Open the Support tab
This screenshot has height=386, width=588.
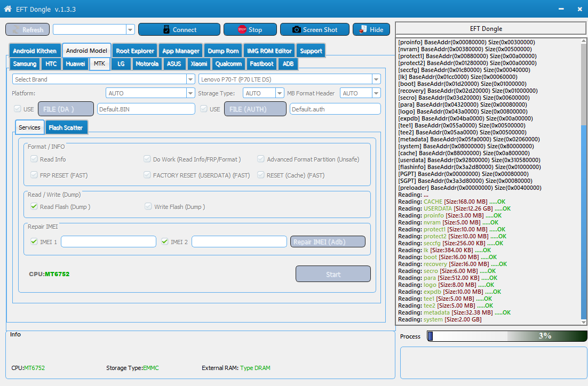pyautogui.click(x=311, y=51)
